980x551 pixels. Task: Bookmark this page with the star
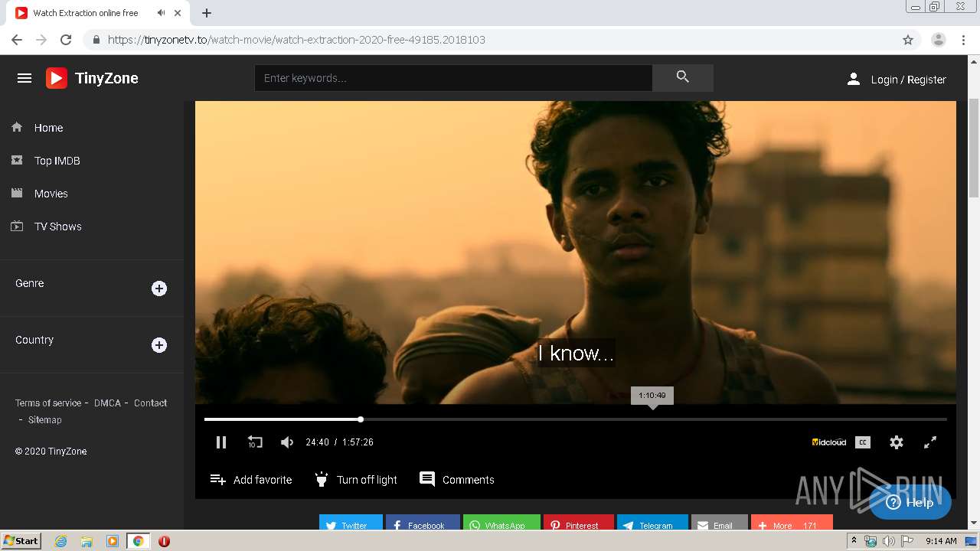[908, 40]
